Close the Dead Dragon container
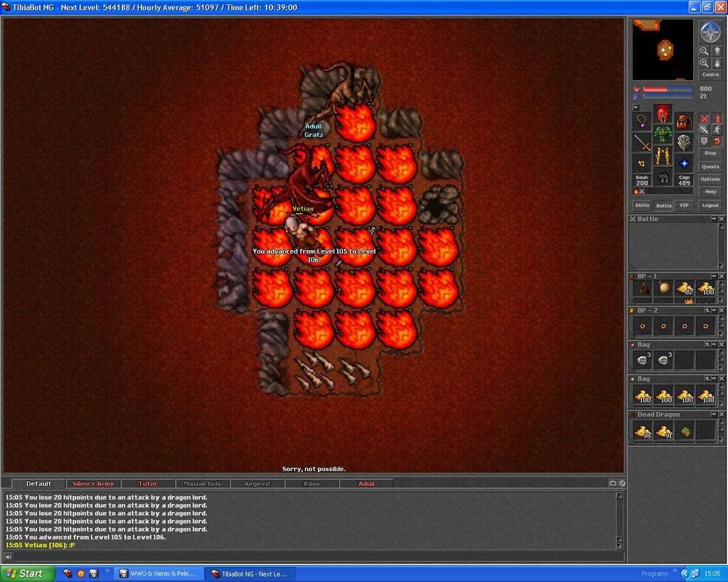This screenshot has height=582, width=728. (722, 414)
